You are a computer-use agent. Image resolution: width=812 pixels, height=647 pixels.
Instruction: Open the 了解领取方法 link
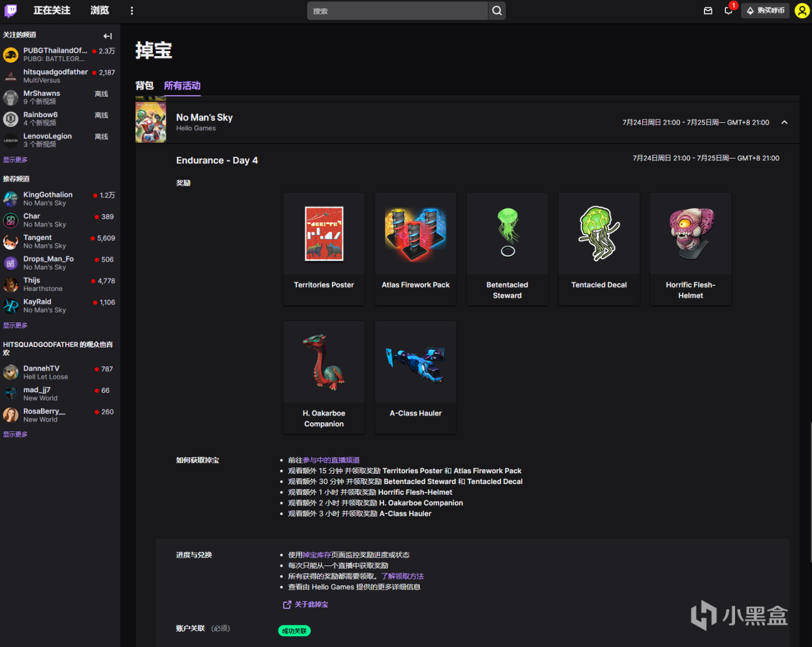click(402, 576)
